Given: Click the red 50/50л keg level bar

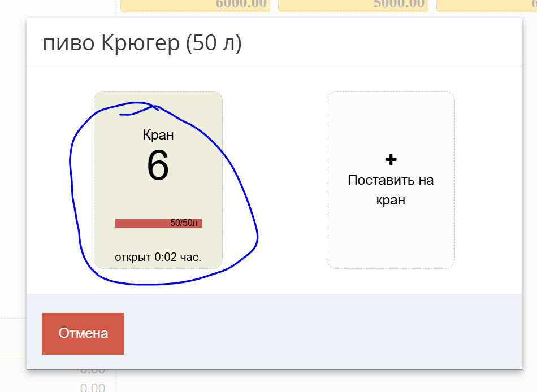Looking at the screenshot, I should pyautogui.click(x=158, y=223).
